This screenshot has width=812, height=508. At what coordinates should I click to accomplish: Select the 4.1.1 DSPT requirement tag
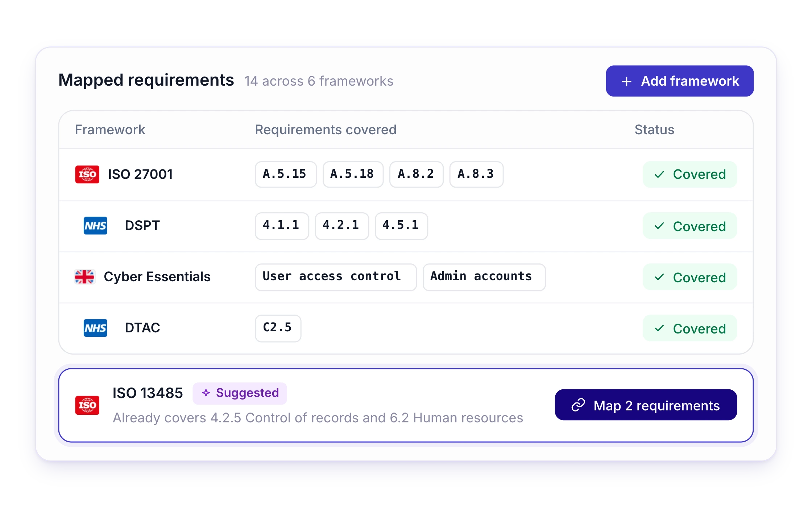click(282, 226)
